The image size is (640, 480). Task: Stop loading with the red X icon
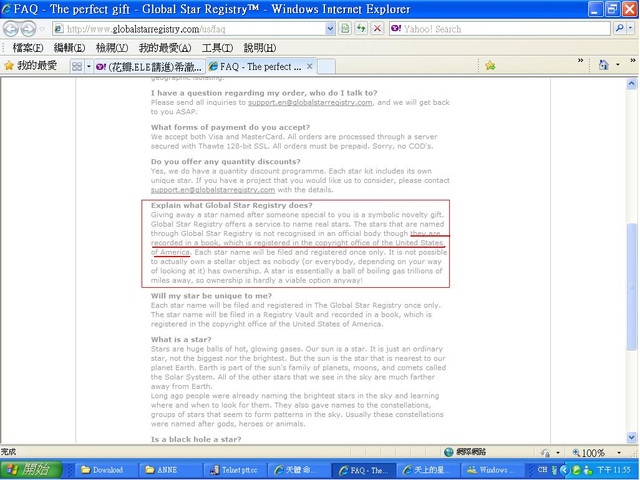[x=378, y=29]
